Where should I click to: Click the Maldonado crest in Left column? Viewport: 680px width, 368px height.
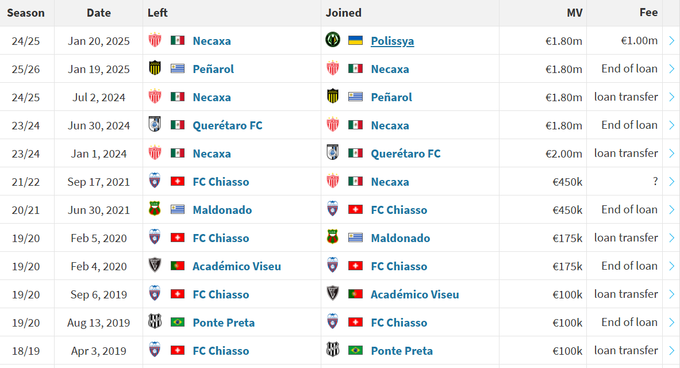pyautogui.click(x=155, y=209)
